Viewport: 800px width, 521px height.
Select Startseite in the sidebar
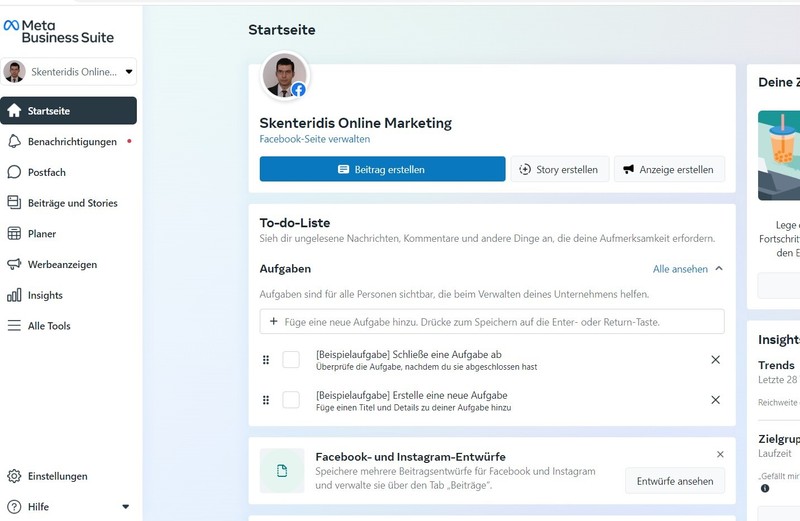click(x=68, y=111)
